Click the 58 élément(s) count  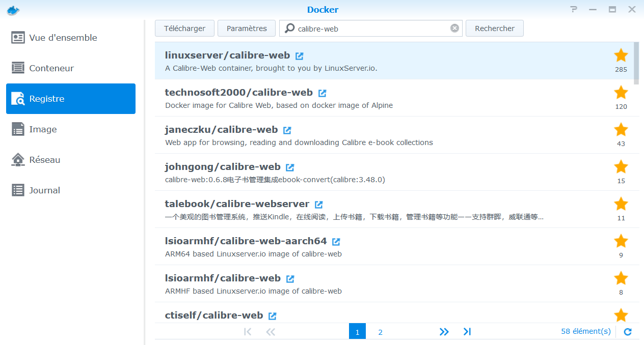tap(586, 331)
